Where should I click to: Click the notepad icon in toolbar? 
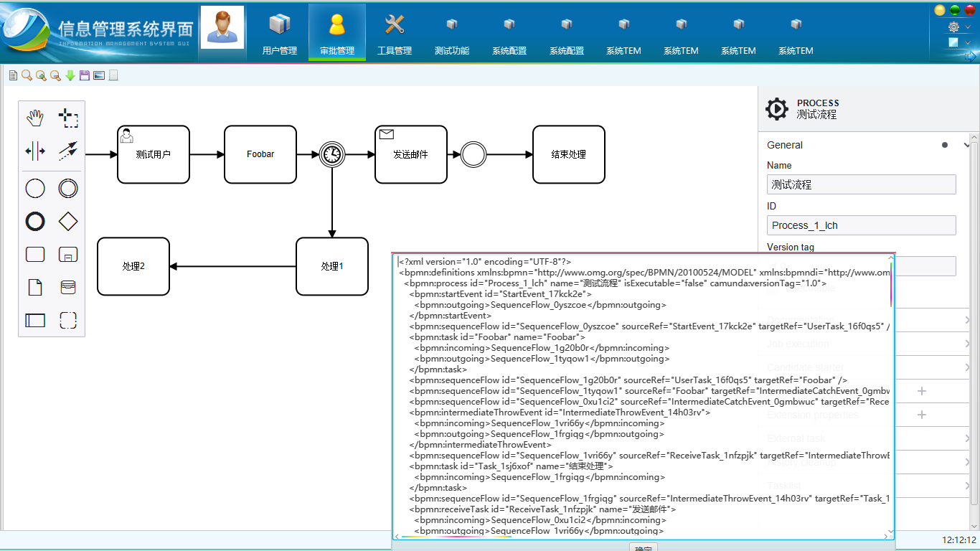tap(113, 75)
